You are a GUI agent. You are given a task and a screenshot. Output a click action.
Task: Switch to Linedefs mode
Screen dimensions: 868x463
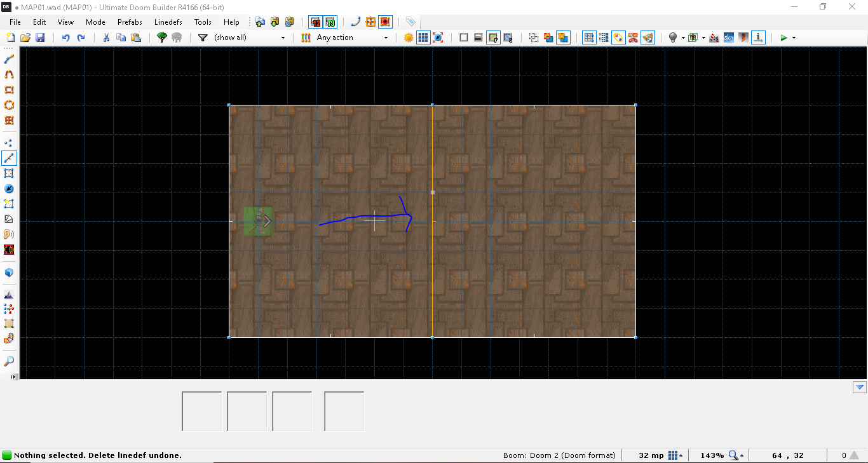click(9, 158)
